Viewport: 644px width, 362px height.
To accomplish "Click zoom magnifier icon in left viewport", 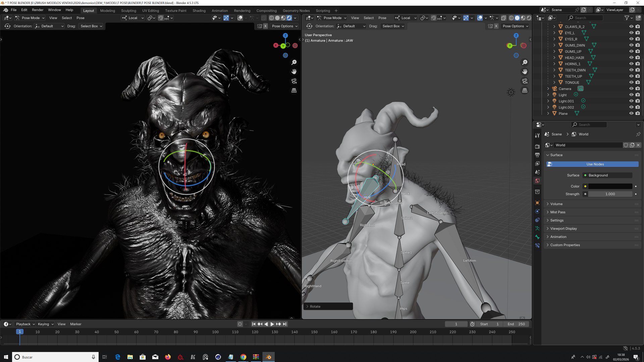I will click(x=294, y=62).
